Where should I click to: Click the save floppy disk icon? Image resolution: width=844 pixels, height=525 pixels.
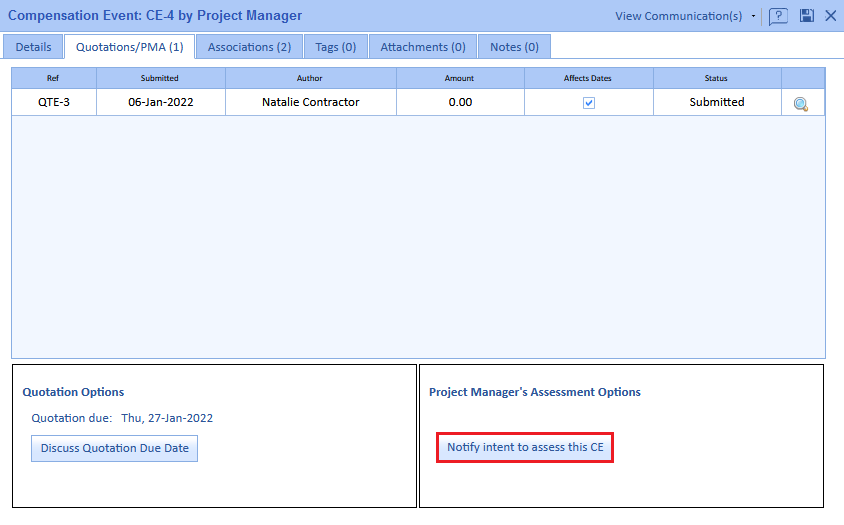pyautogui.click(x=806, y=16)
